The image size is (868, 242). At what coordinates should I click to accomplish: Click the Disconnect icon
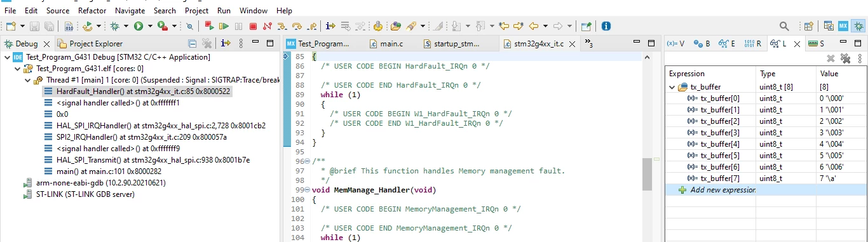tap(268, 26)
